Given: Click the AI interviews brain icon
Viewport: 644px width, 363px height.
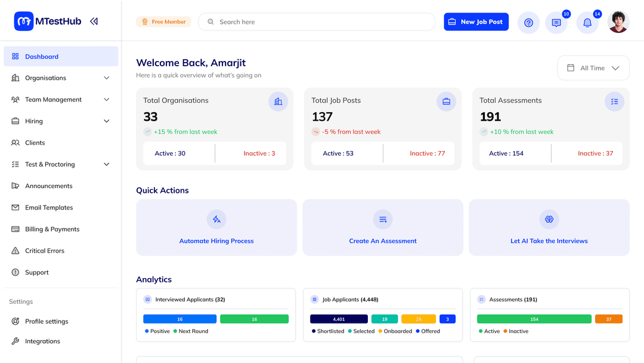Looking at the screenshot, I should point(549,219).
